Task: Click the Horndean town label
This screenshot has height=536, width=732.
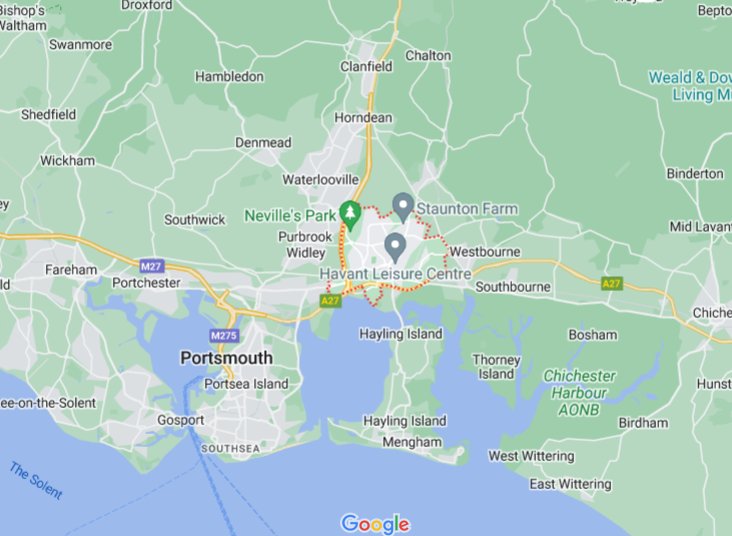Action: pos(363,118)
